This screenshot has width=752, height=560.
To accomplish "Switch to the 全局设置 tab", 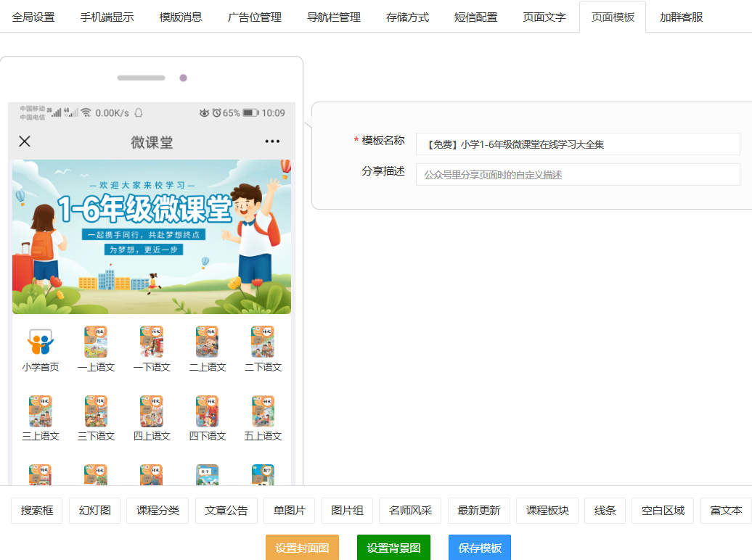I will (x=33, y=17).
